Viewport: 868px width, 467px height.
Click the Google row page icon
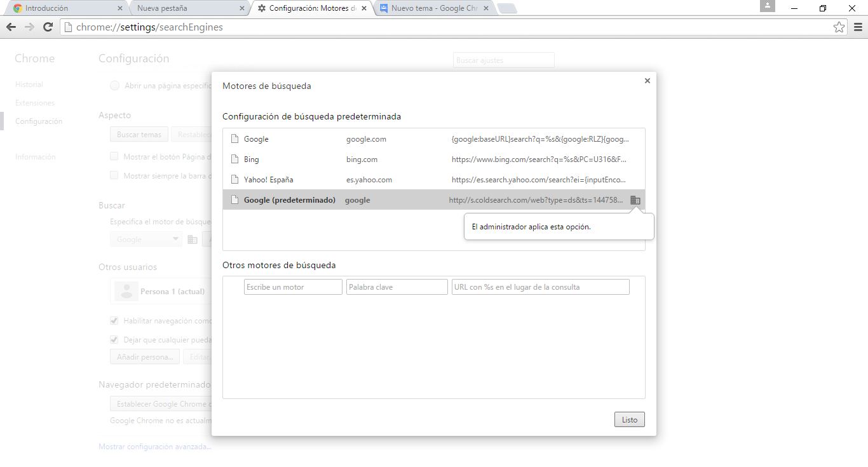pyautogui.click(x=234, y=139)
